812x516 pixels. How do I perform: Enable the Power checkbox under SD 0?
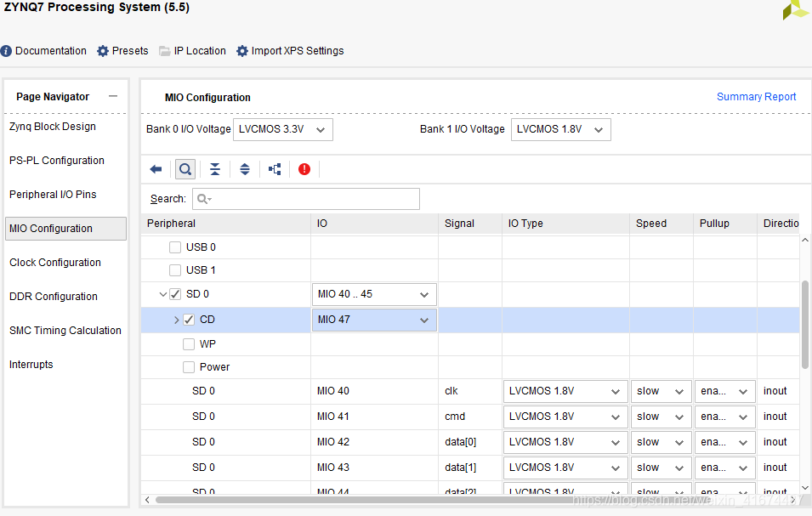coord(189,367)
